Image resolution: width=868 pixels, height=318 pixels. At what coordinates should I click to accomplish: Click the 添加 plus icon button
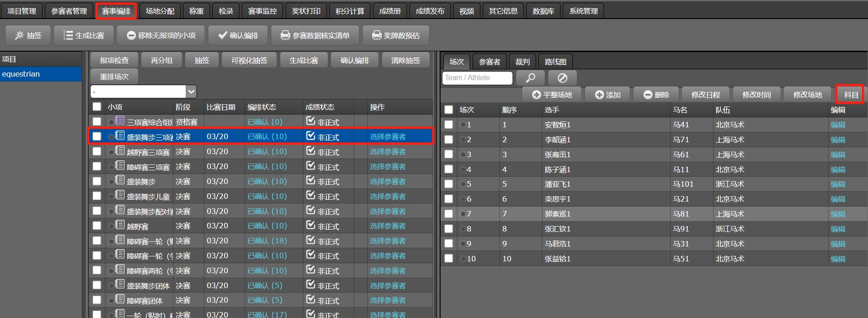(608, 95)
